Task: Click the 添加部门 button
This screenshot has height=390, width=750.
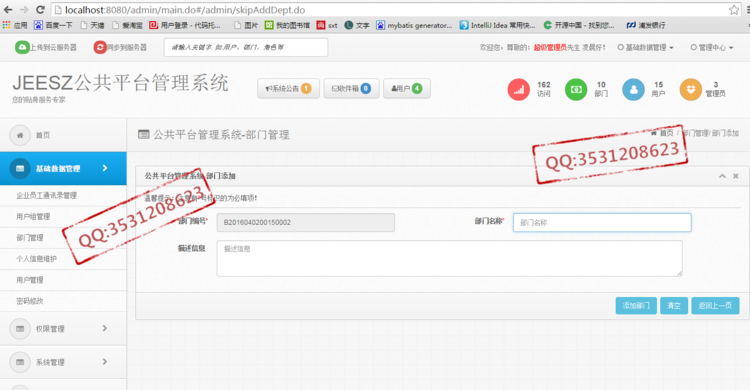Action: (636, 305)
